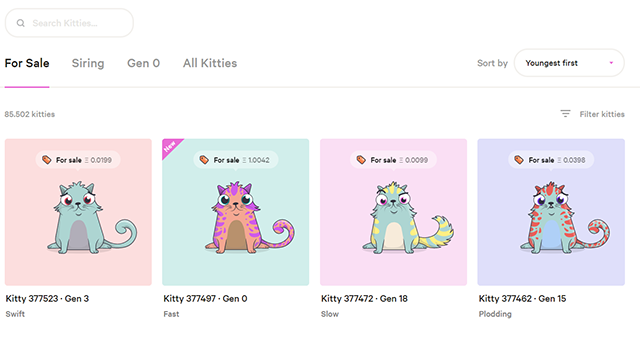Open Kitty 377523 · Gen 3 title
Image resolution: width=640 pixels, height=360 pixels.
(x=47, y=299)
